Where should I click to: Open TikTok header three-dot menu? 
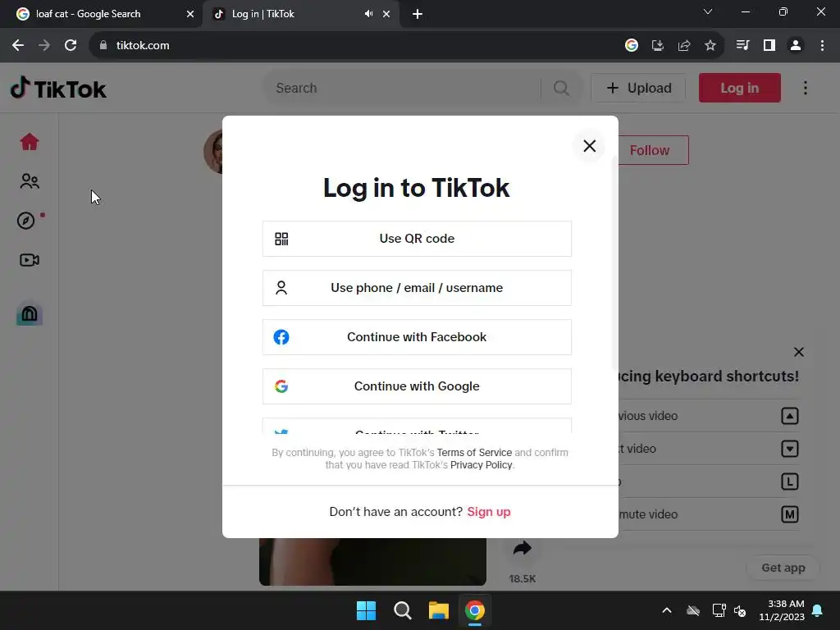(806, 88)
